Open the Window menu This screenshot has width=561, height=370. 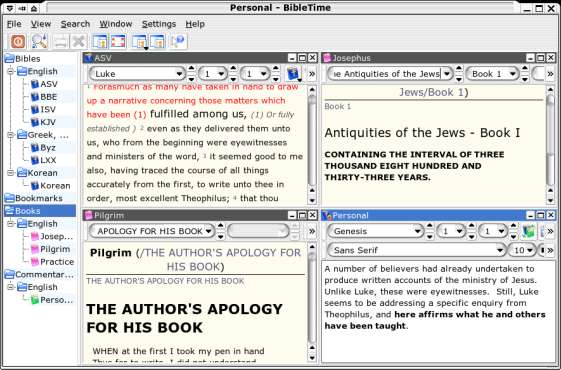point(116,24)
